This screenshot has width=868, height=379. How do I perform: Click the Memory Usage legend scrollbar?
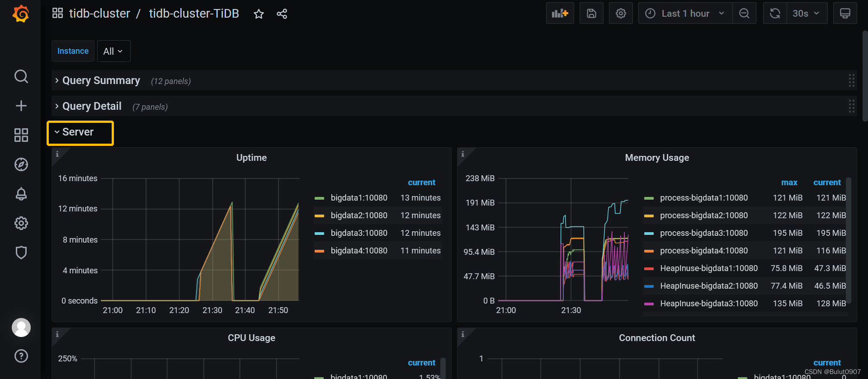coord(849,240)
